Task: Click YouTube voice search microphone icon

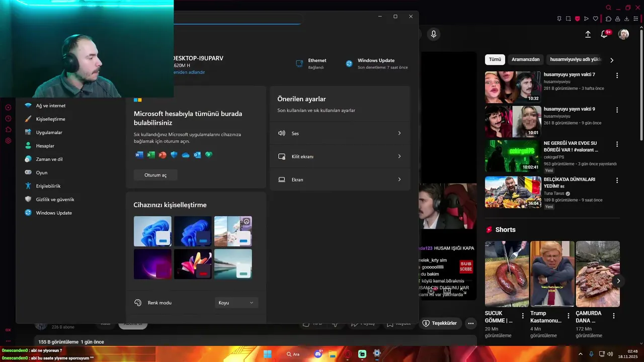Action: (x=433, y=34)
